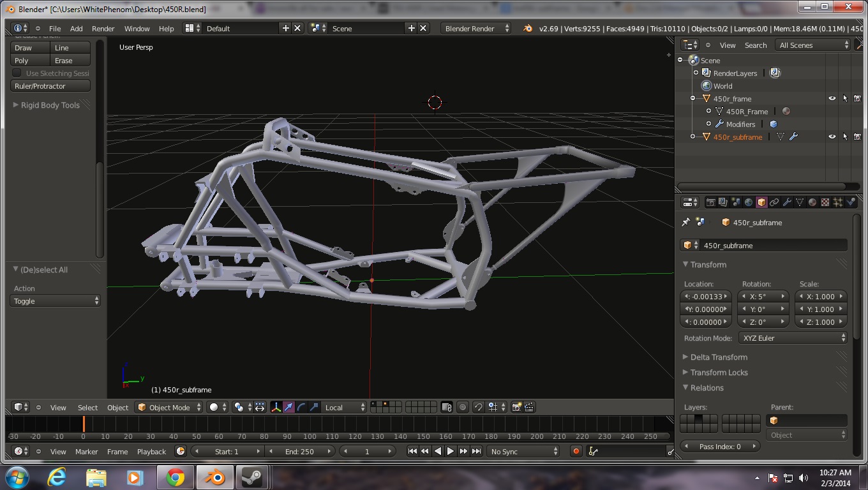This screenshot has width=868, height=490.
Task: Toggle selectability arrow for 450r_frame
Action: [845, 98]
